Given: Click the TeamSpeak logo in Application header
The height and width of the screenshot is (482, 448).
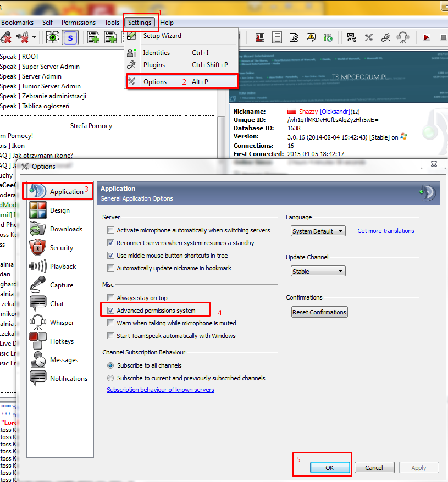Looking at the screenshot, I should point(428,193).
